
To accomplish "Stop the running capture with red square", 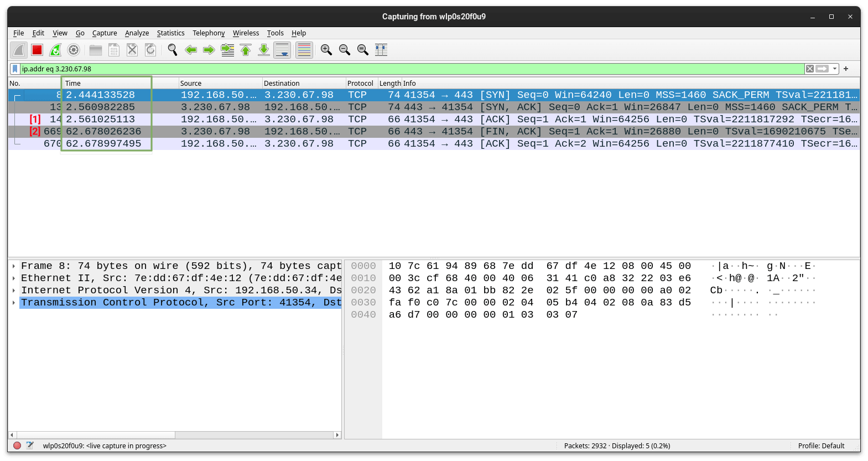I will [x=37, y=50].
